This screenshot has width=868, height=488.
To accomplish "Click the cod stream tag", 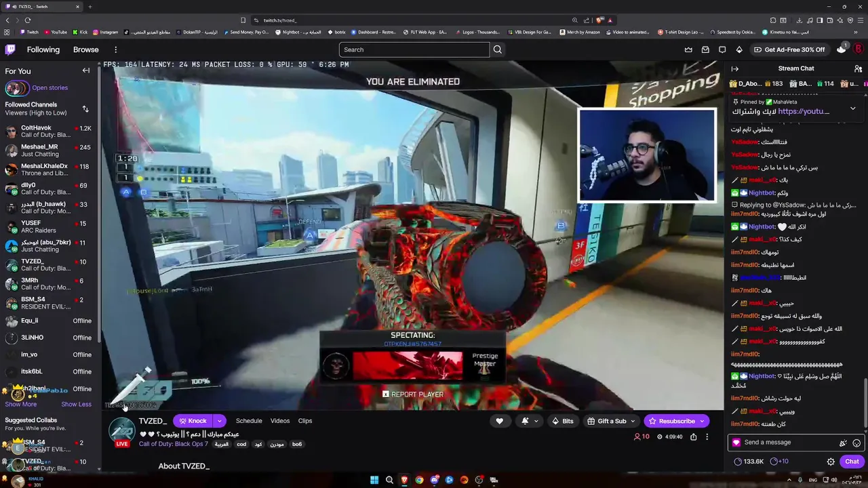I will [x=241, y=445].
